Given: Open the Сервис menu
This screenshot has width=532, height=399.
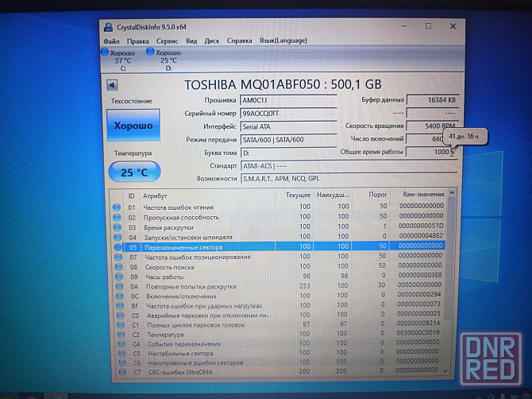Looking at the screenshot, I should point(168,41).
